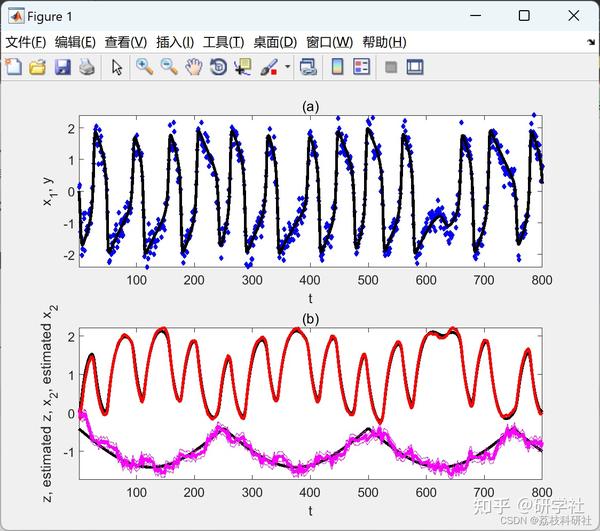Select the Rotate 3D tool
The image size is (600, 531).
[x=218, y=67]
